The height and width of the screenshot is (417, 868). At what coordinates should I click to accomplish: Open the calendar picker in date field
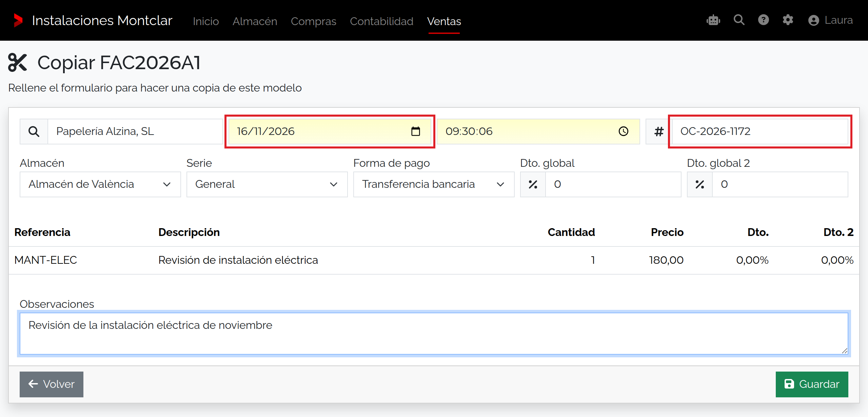point(416,131)
